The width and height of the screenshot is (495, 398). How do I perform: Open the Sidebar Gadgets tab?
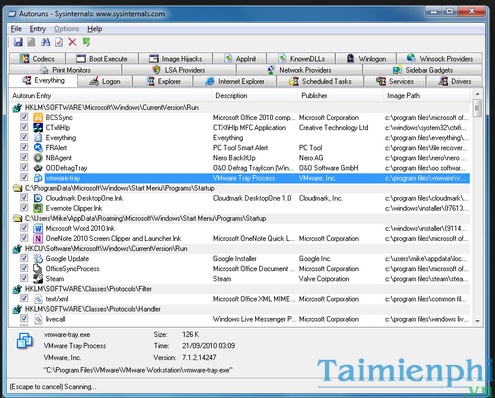coord(422,70)
